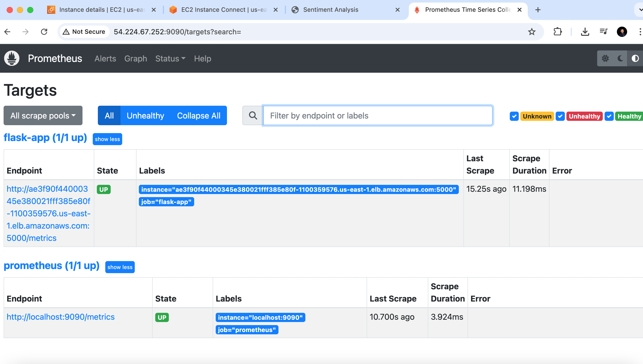Viewport: 643px width, 364px height.
Task: Close the EC2 Instance Connect tab
Action: [275, 10]
